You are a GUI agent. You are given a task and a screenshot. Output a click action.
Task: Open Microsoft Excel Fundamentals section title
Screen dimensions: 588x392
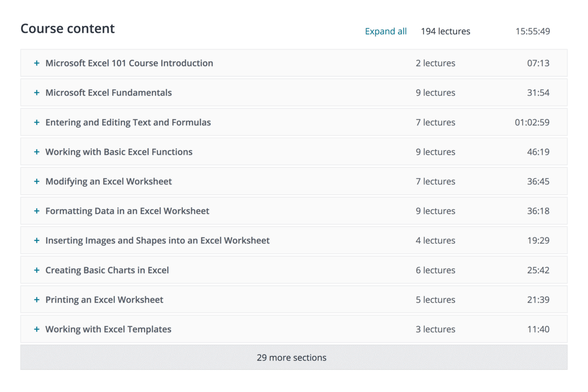pos(109,93)
